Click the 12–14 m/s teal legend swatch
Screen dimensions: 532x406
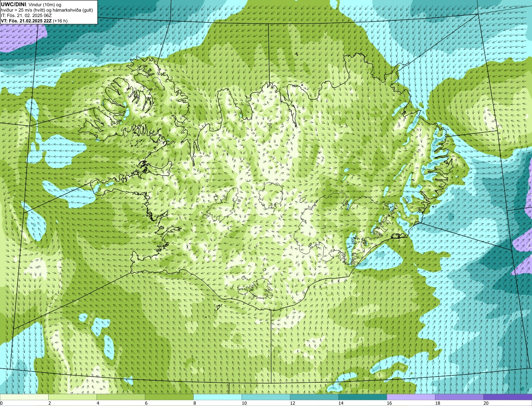point(314,397)
